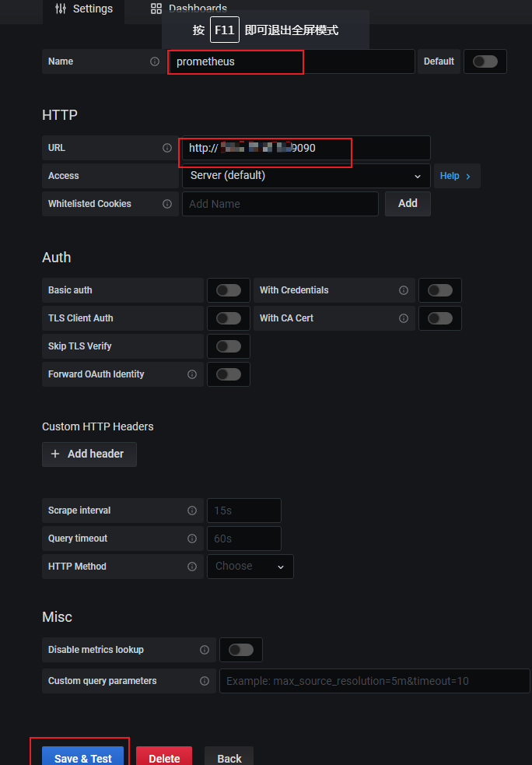Open the Dashboards tab
The height and width of the screenshot is (765, 532).
[x=189, y=9]
